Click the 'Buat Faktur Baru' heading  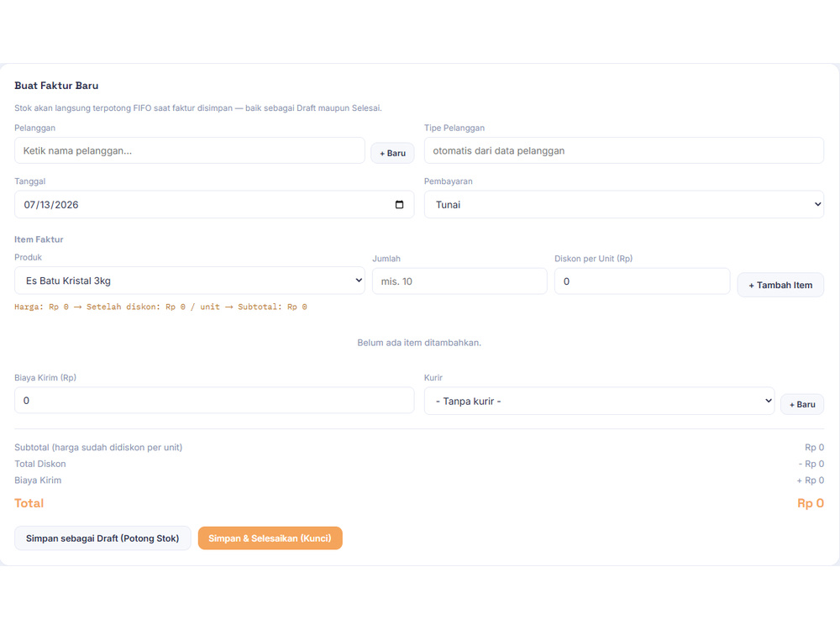coord(56,86)
